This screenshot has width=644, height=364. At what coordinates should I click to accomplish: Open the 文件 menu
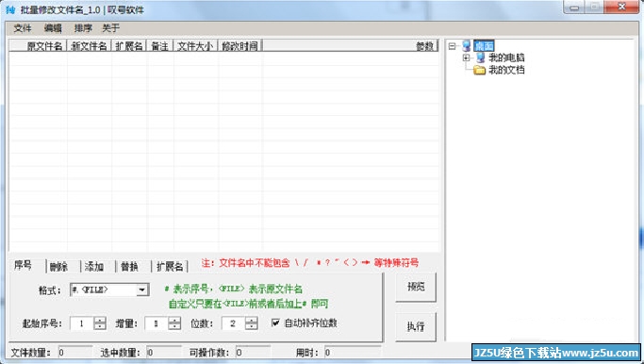click(x=23, y=28)
